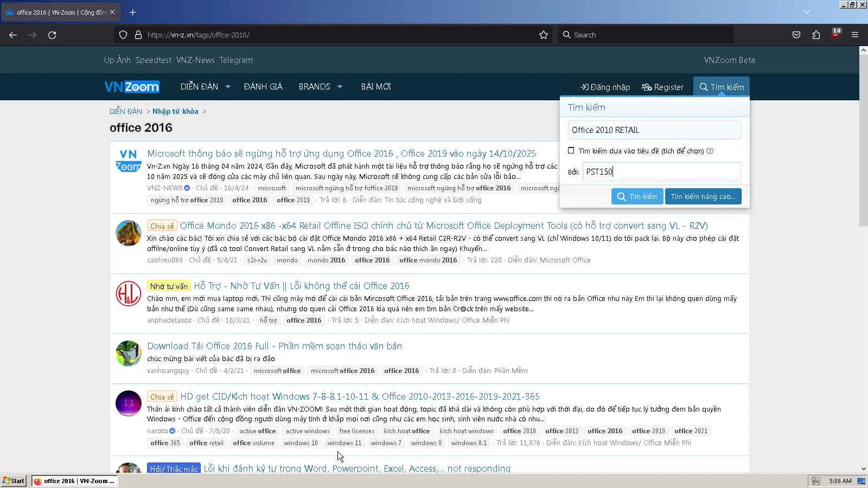Click the vertical scrollbar thumb
This screenshot has height=488, width=868.
(864, 140)
